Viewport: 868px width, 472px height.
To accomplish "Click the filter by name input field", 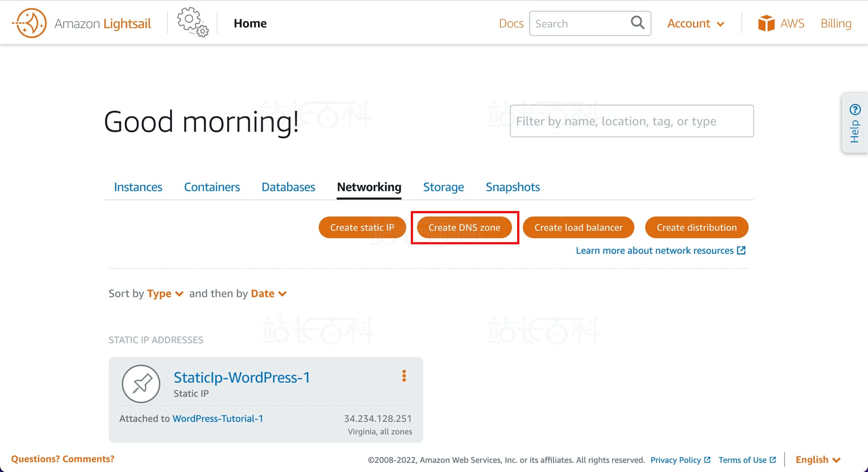I will tap(631, 121).
